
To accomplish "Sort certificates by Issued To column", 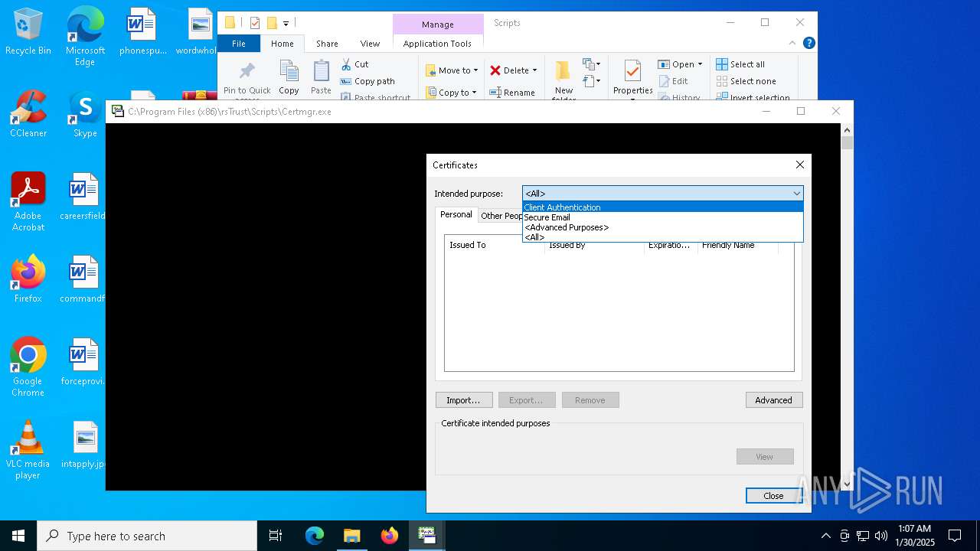I will [495, 245].
